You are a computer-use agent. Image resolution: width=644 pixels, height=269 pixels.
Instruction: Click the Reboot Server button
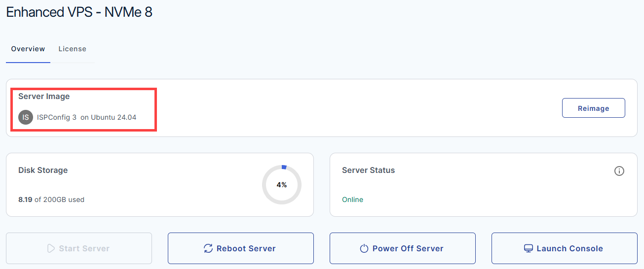click(241, 248)
